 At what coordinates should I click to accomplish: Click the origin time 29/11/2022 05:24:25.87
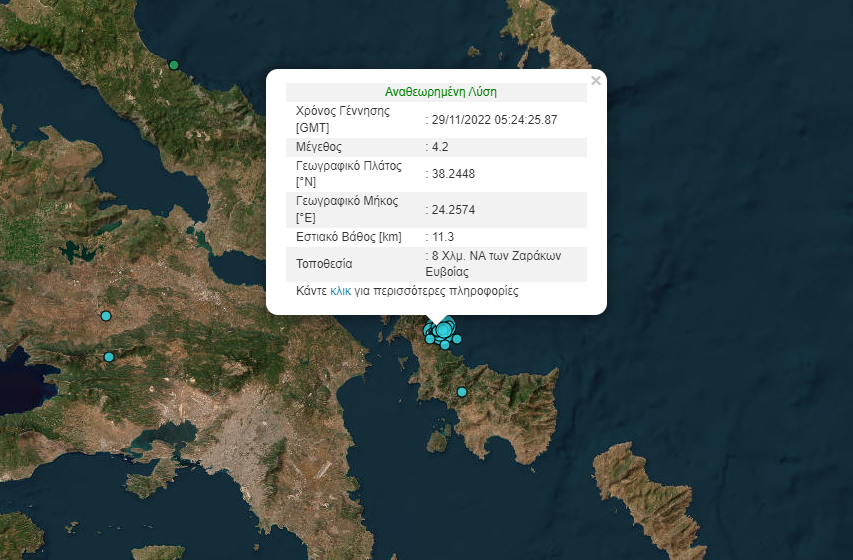pos(491,120)
